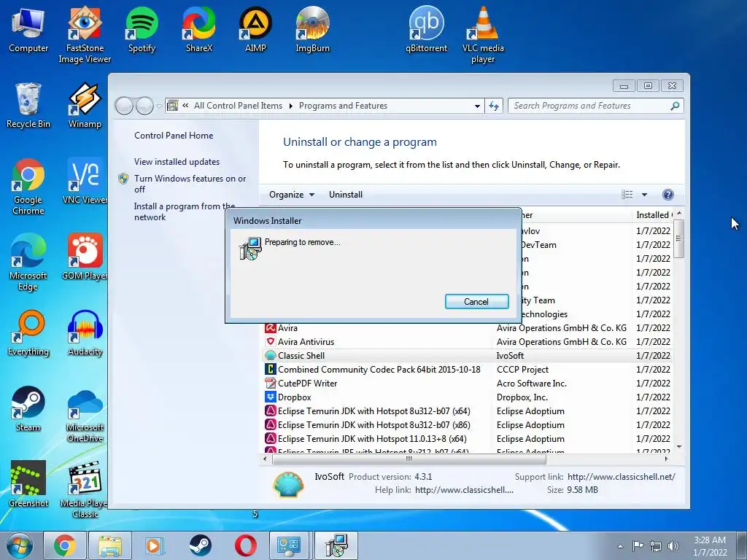Open Steam from the taskbar
The height and width of the screenshot is (560, 747).
coord(200,545)
